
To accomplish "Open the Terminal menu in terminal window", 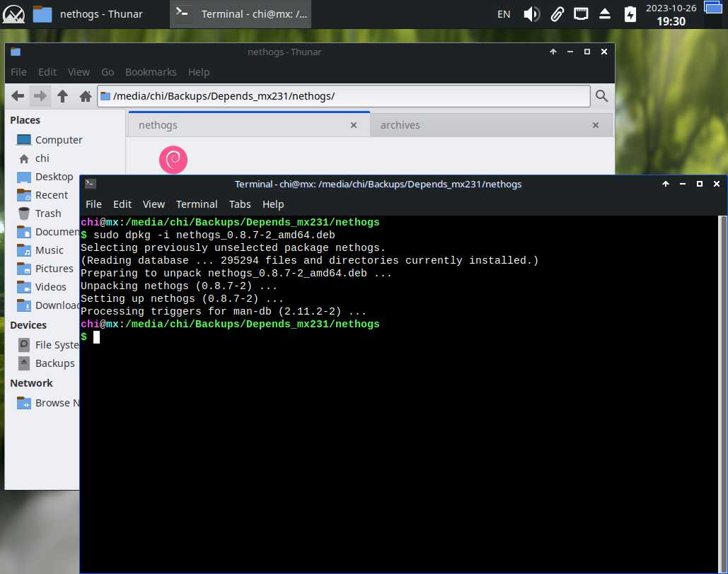I will 197,204.
